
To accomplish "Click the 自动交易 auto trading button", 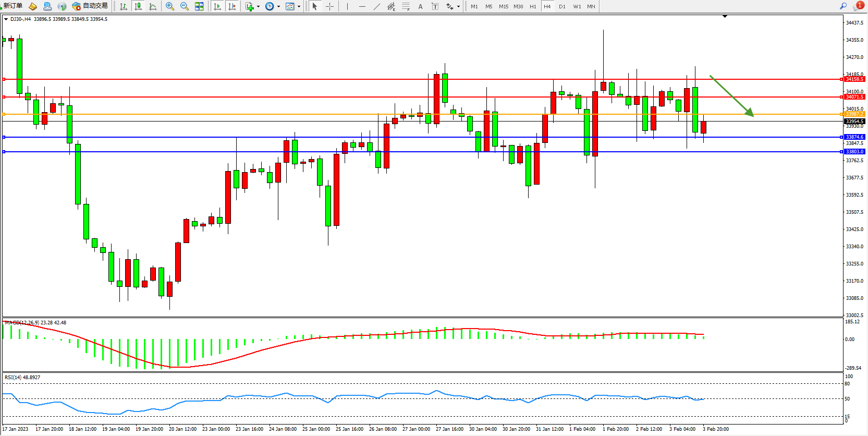I will tap(90, 6).
